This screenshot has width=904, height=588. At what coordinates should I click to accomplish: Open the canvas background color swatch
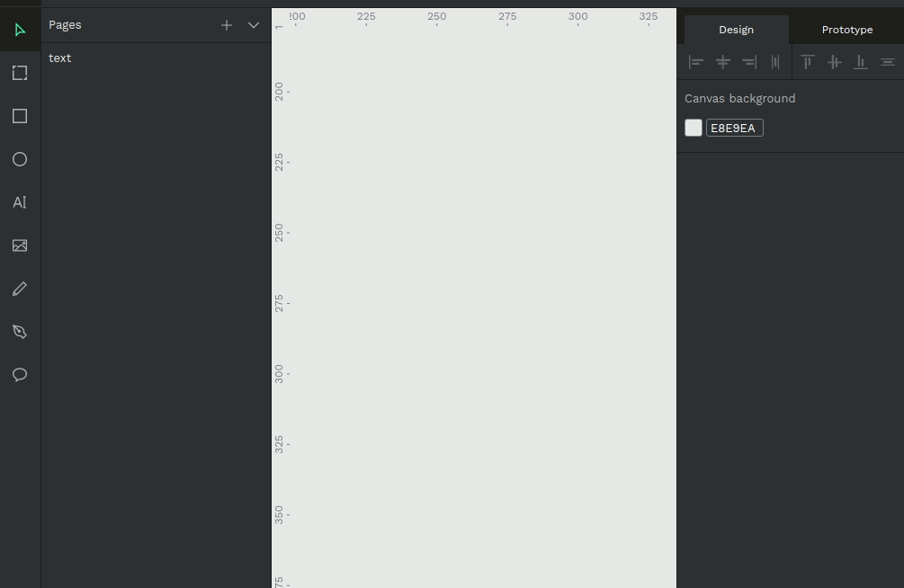pyautogui.click(x=694, y=128)
